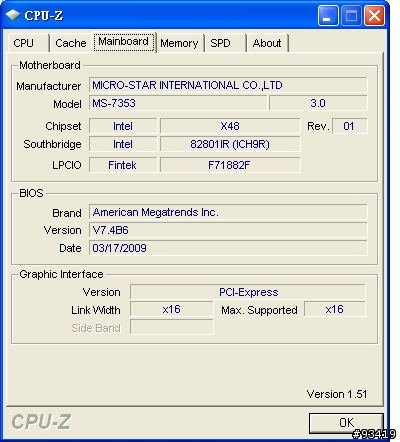Click the CPU-Z logo at bottom
400x442 pixels.
(41, 422)
